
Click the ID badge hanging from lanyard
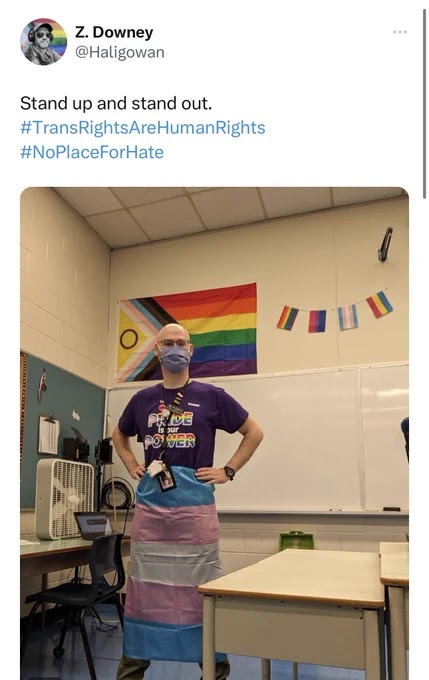(x=166, y=479)
